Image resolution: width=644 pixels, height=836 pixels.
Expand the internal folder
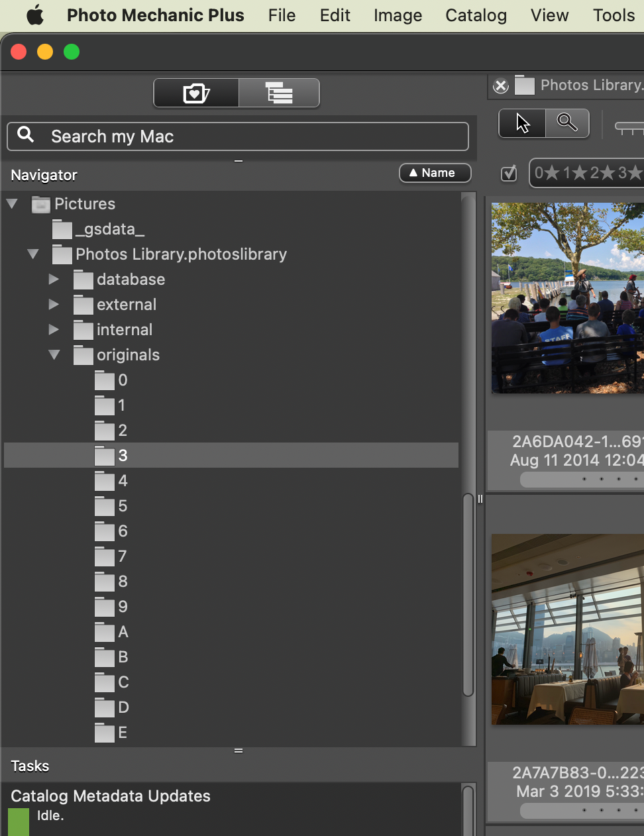(54, 330)
